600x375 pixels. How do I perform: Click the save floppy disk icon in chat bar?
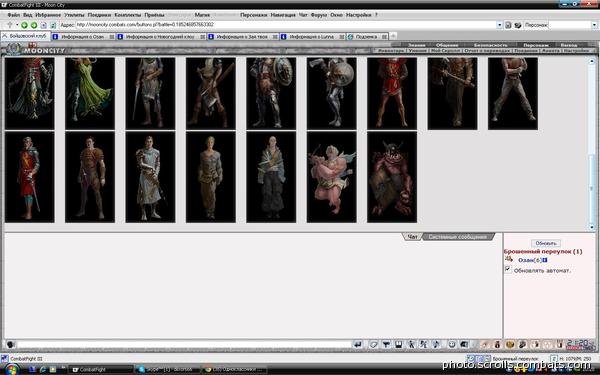[399, 344]
